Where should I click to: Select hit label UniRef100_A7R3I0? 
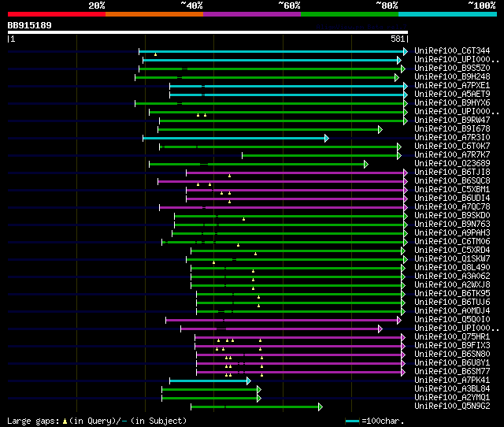[x=452, y=138]
